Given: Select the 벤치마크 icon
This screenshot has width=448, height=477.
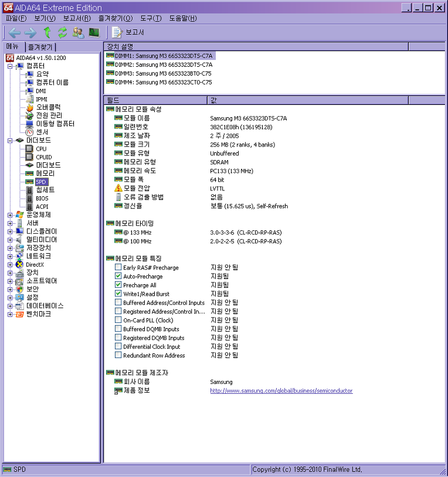Looking at the screenshot, I should (x=19, y=314).
